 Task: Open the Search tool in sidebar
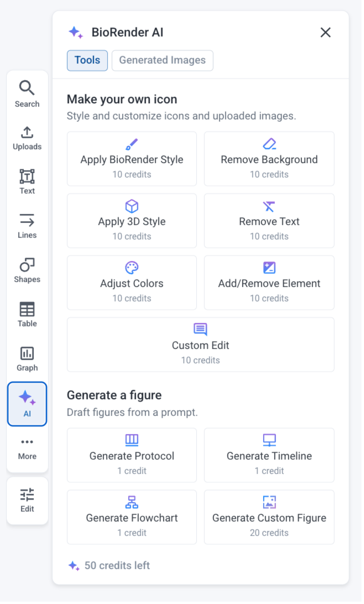click(27, 94)
